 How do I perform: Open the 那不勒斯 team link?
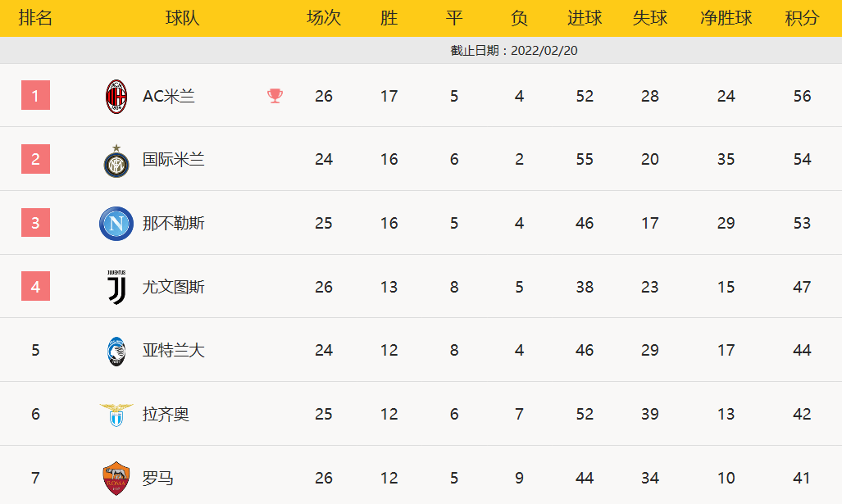pos(174,223)
